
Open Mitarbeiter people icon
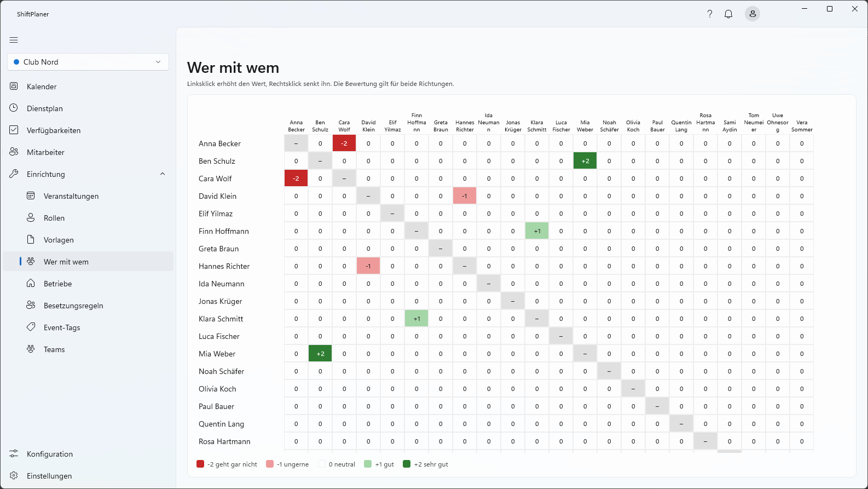coord(14,152)
